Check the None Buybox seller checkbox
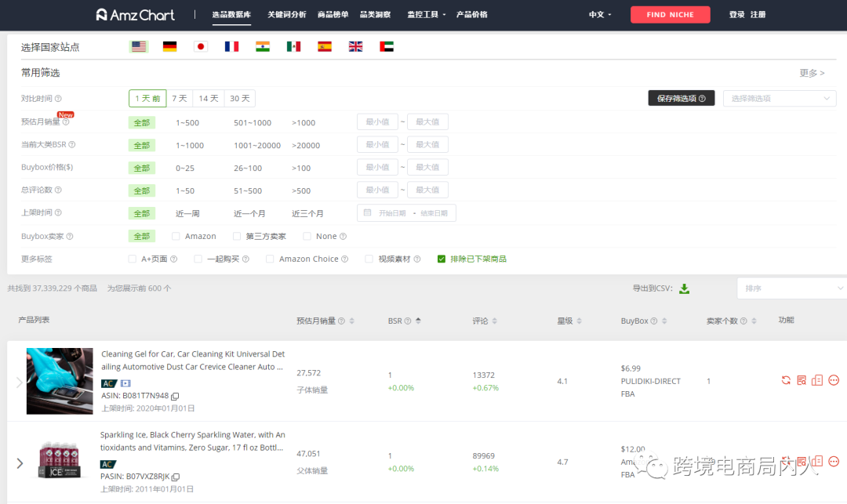Viewport: 847px width, 504px height. [x=307, y=237]
